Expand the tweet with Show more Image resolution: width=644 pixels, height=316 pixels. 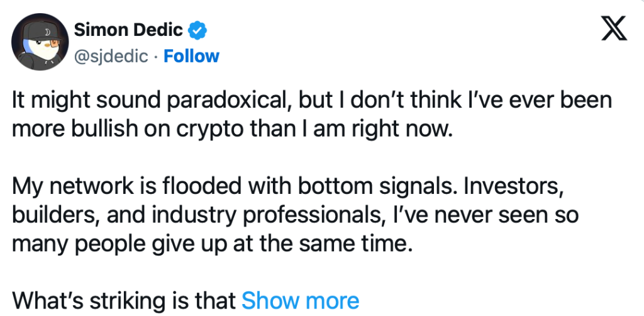pos(300,301)
